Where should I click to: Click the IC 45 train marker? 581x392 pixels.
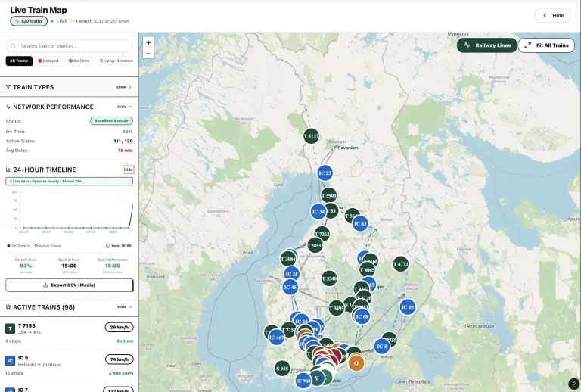click(290, 287)
